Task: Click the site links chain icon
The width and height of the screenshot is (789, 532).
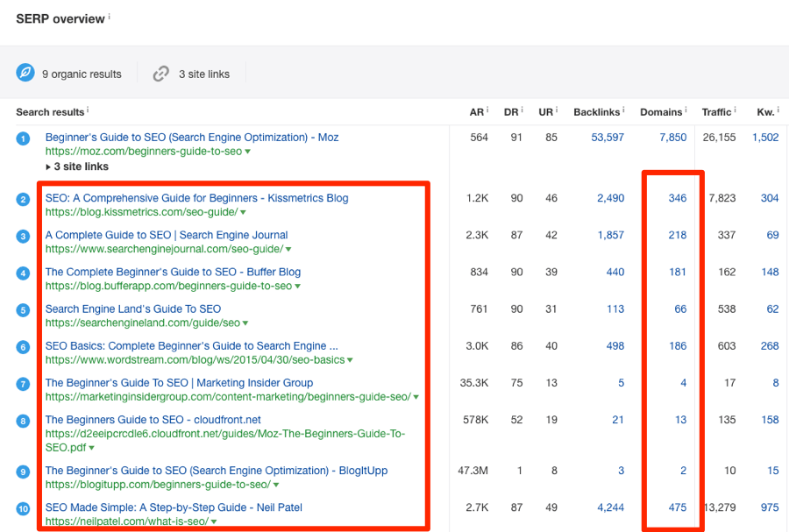Action: click(161, 74)
